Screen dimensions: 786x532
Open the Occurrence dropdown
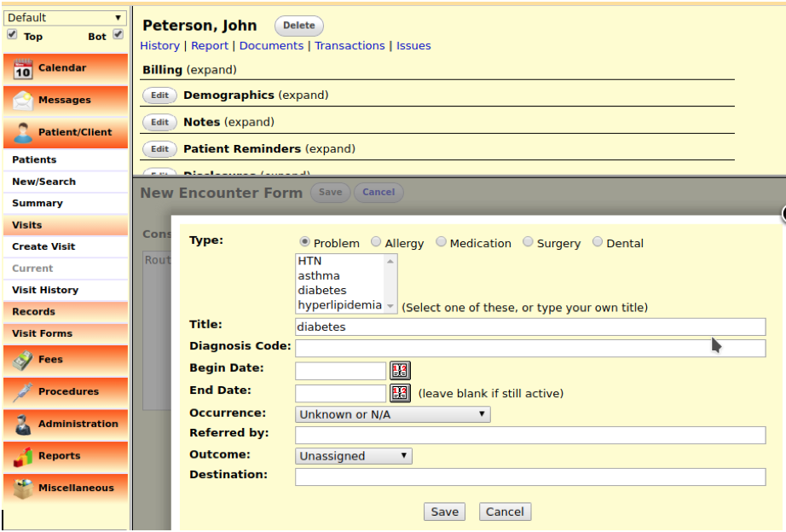[392, 414]
